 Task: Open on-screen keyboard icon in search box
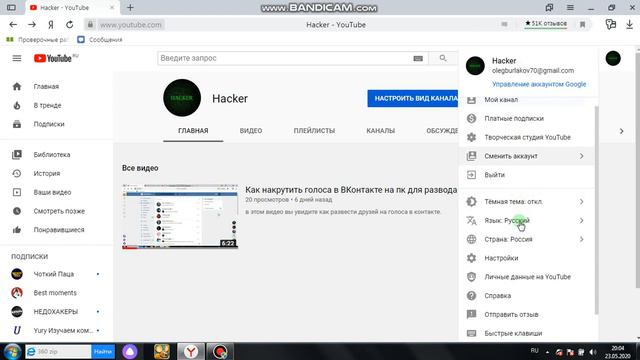[418, 58]
